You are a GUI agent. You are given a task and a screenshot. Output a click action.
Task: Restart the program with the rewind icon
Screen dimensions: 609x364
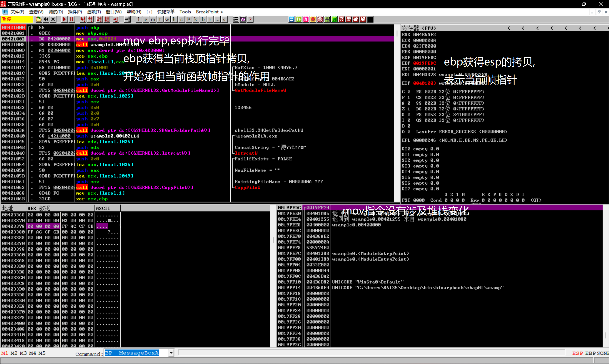point(46,19)
